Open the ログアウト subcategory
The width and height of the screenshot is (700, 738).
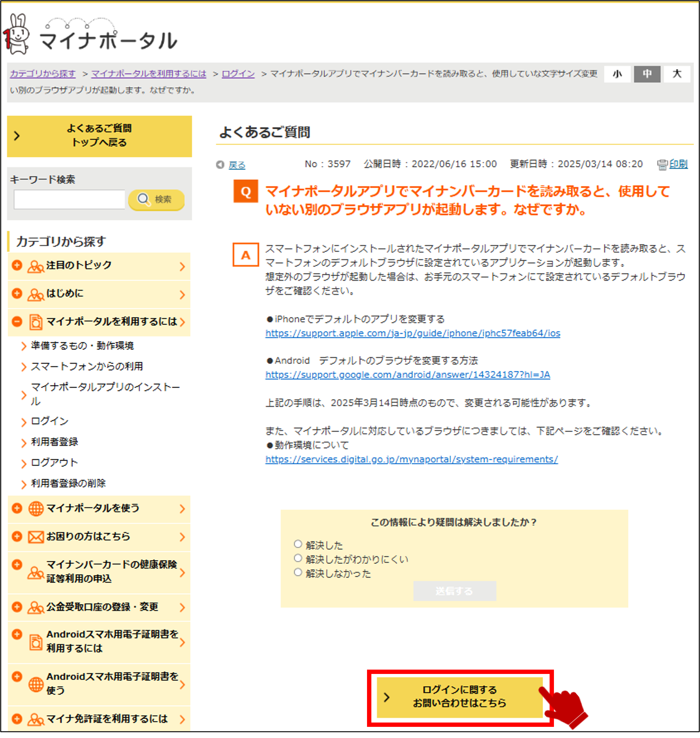tap(54, 463)
